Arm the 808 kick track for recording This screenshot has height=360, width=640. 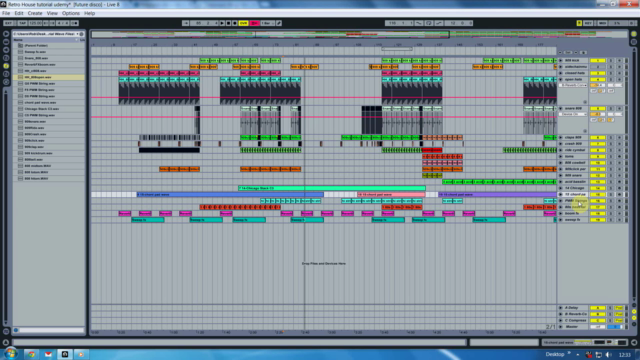(x=619, y=60)
